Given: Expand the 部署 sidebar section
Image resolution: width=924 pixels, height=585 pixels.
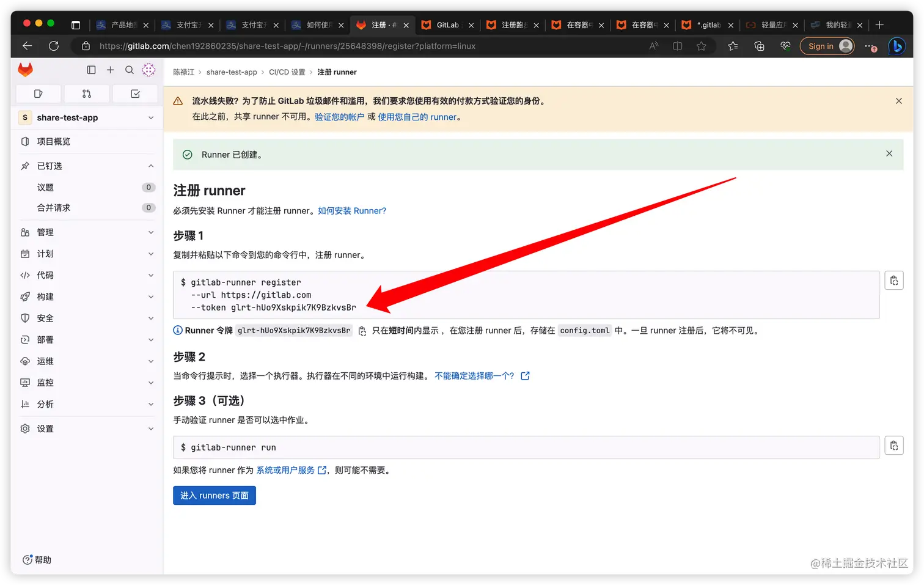Looking at the screenshot, I should (x=87, y=339).
